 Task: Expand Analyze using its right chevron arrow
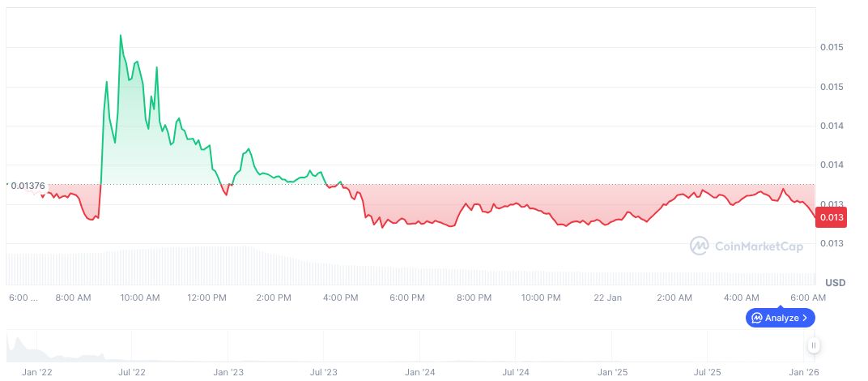coord(805,318)
